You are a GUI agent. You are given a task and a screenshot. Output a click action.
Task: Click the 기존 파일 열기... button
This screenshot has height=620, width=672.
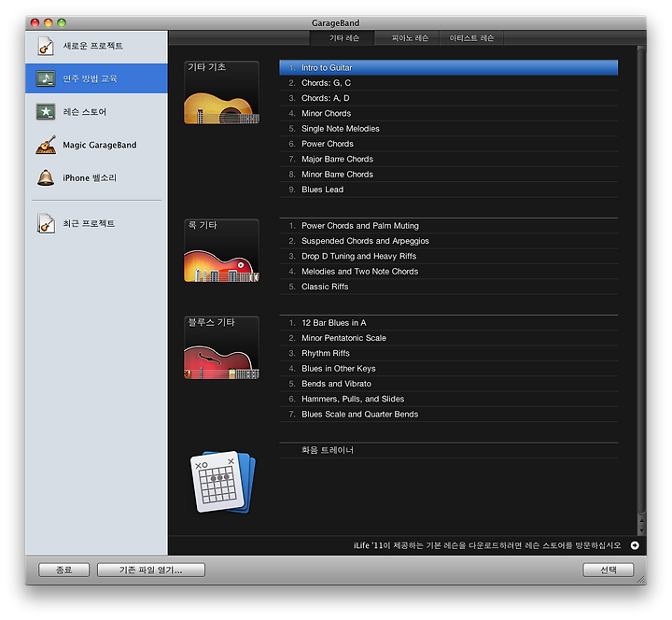tap(151, 570)
